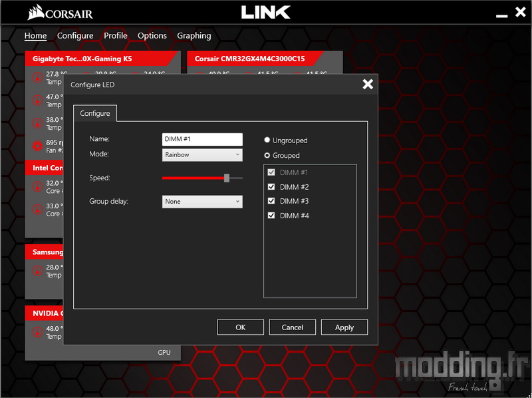This screenshot has width=532, height=398.
Task: Click the thermometer icon beside 27.8 Temp
Action: (x=37, y=77)
